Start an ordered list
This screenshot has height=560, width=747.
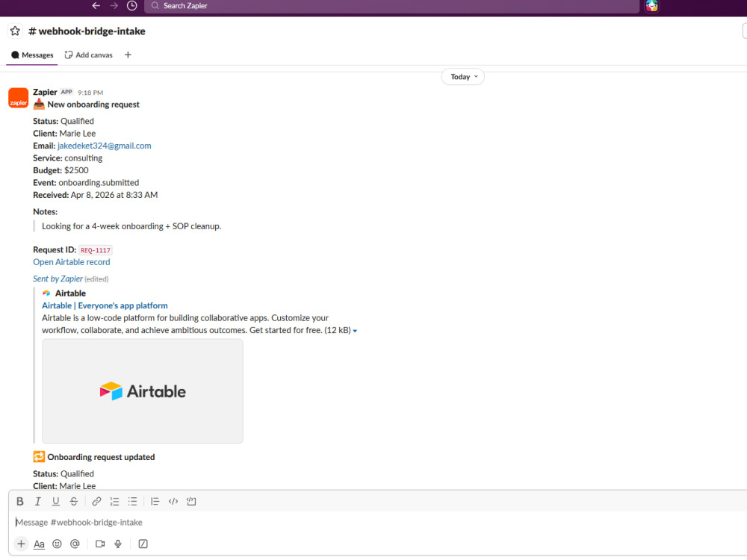(114, 502)
